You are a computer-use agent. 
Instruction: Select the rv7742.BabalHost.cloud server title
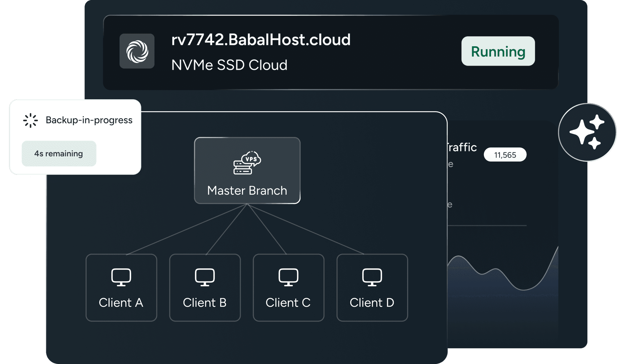pyautogui.click(x=261, y=40)
